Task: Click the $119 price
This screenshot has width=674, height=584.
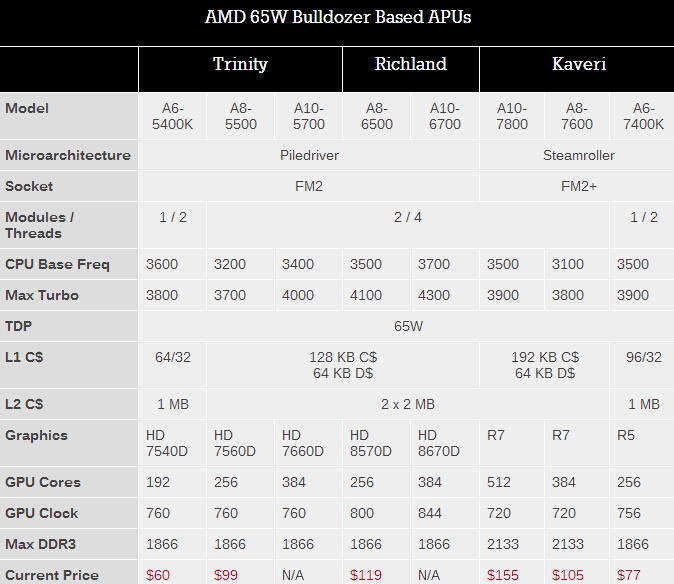Action: click(365, 575)
